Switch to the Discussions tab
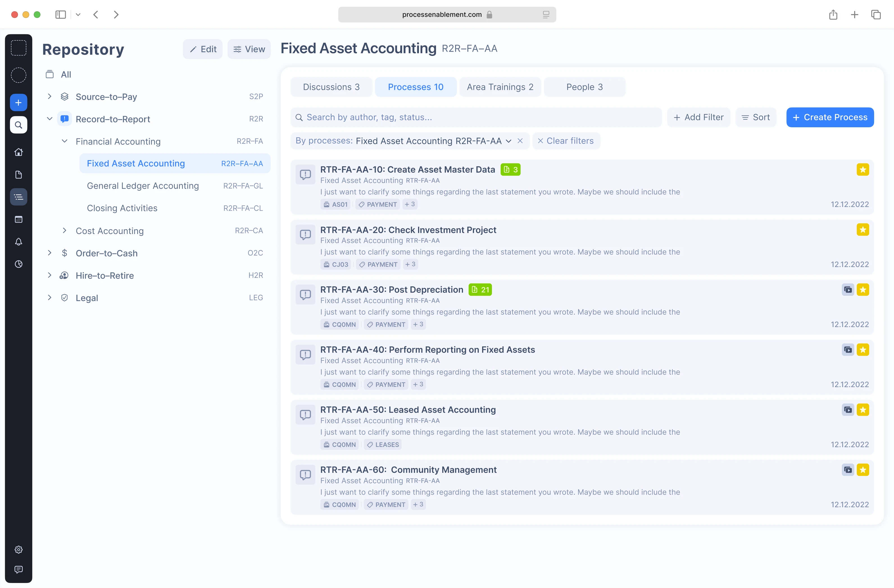The height and width of the screenshot is (588, 894). point(331,87)
